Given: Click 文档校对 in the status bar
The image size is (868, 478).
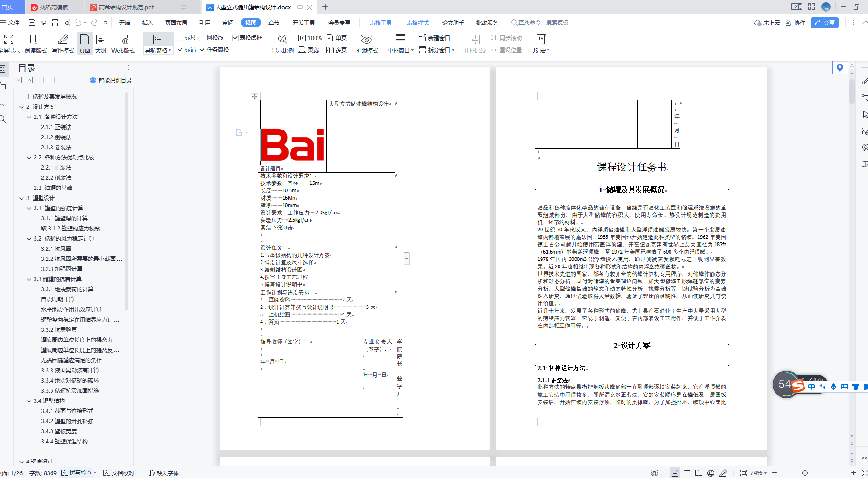Looking at the screenshot, I should click(119, 473).
